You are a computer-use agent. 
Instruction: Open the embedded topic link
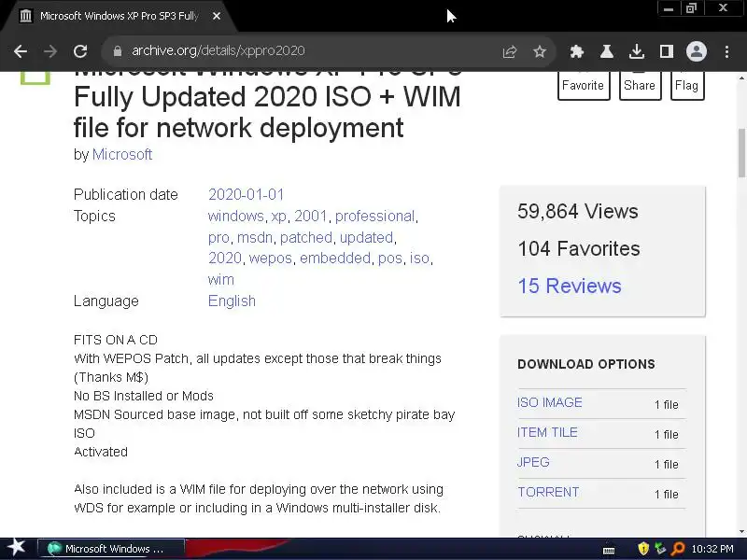coord(335,259)
